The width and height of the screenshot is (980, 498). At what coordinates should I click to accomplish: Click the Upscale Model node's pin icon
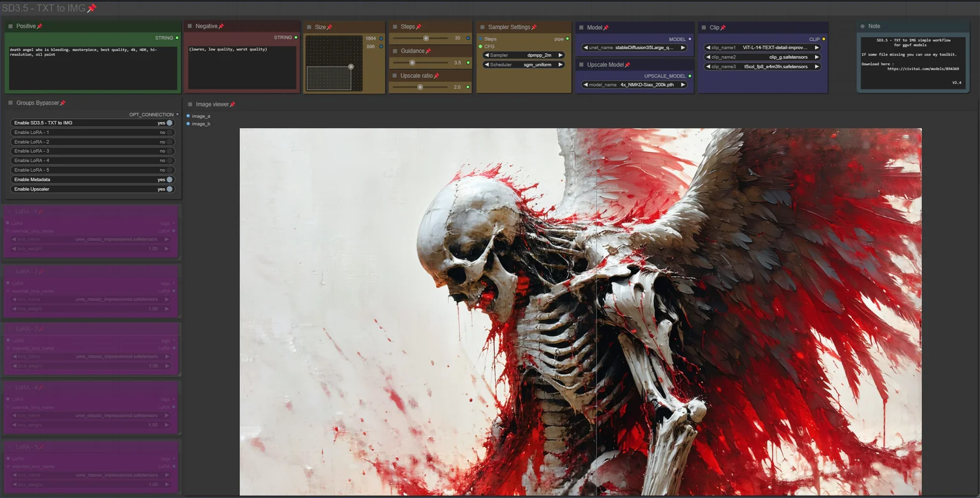click(628, 65)
